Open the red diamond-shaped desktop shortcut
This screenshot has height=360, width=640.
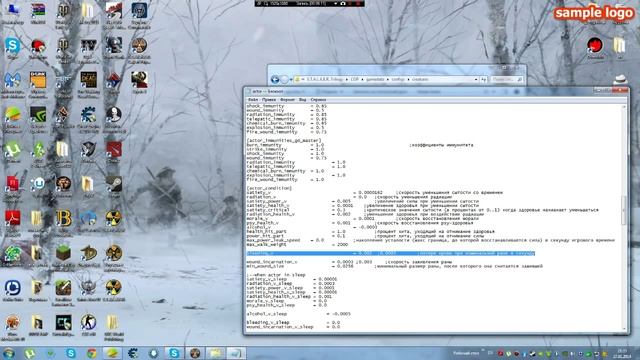pos(114,80)
